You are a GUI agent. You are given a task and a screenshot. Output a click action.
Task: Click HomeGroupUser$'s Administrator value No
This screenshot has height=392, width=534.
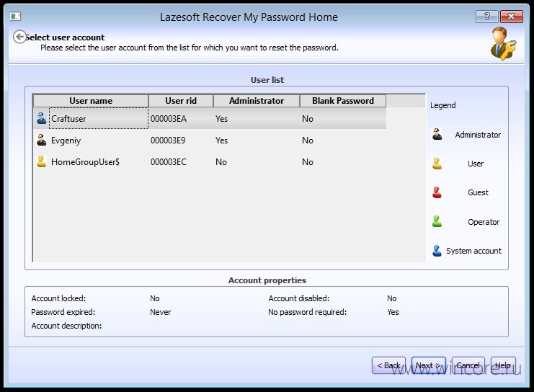point(221,162)
